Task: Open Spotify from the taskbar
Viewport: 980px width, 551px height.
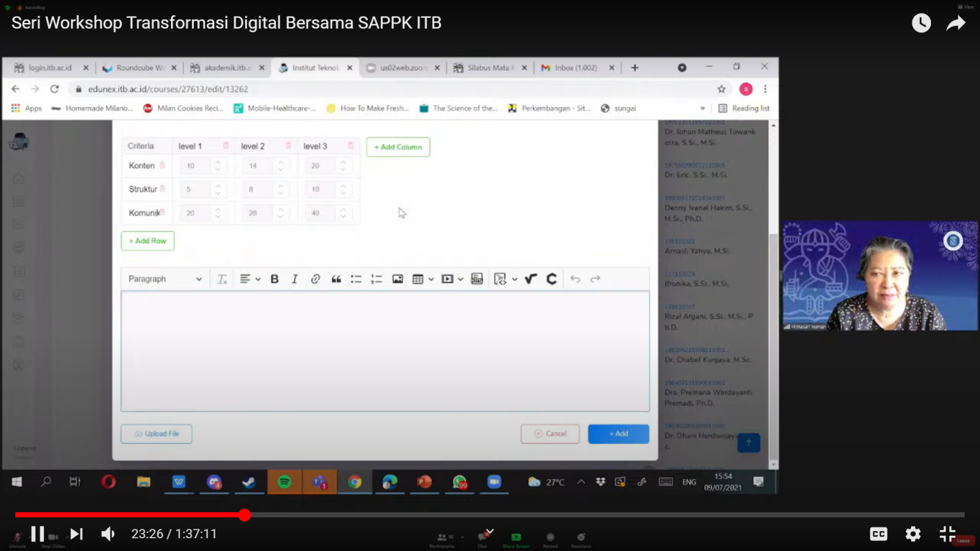Action: (285, 482)
